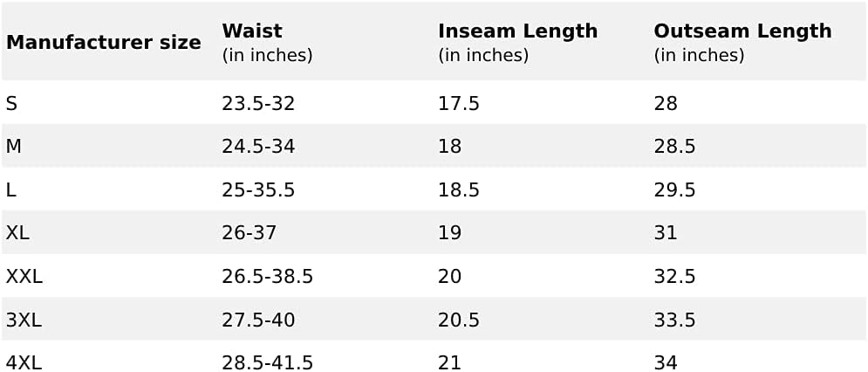Select waist value 26.5-38.5
The height and width of the screenshot is (372, 868).
(x=267, y=276)
